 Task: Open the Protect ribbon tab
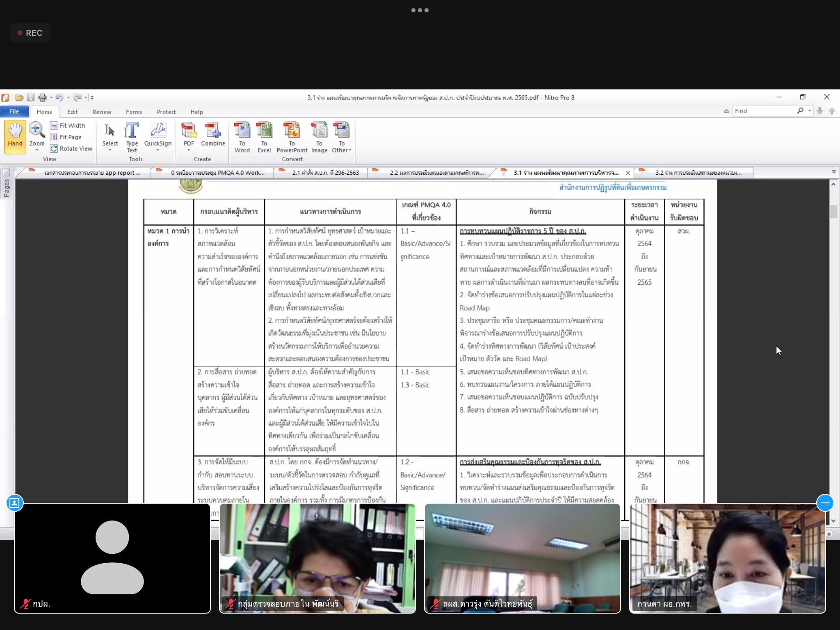(x=166, y=112)
